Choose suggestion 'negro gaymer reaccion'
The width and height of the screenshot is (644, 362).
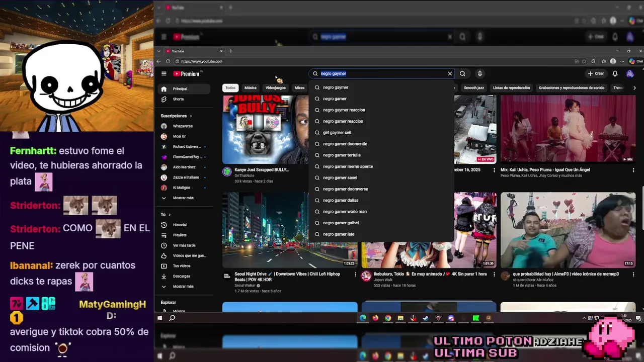381,110
